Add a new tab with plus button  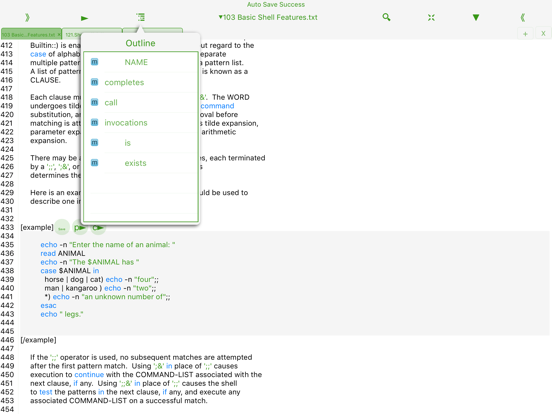pyautogui.click(x=525, y=34)
